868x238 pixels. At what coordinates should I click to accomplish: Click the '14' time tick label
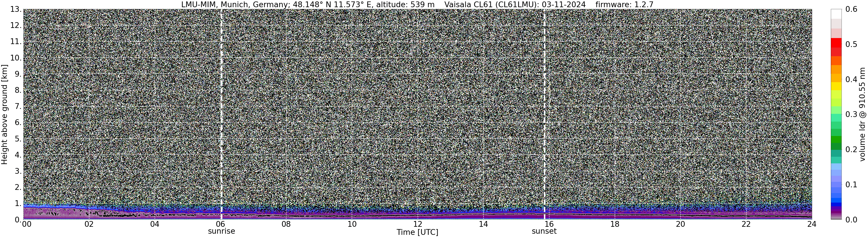pos(483,224)
